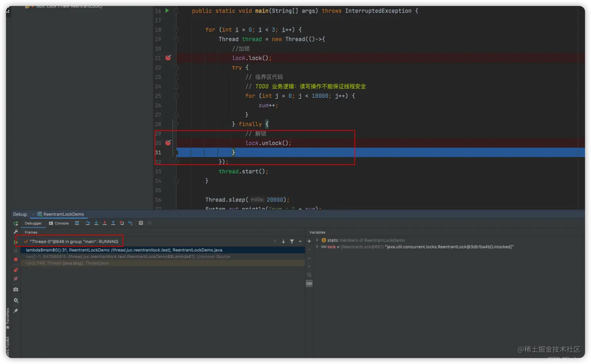Toggle Mute Breakpoints icon
Screen dimensions: 591x364
[x=16, y=279]
